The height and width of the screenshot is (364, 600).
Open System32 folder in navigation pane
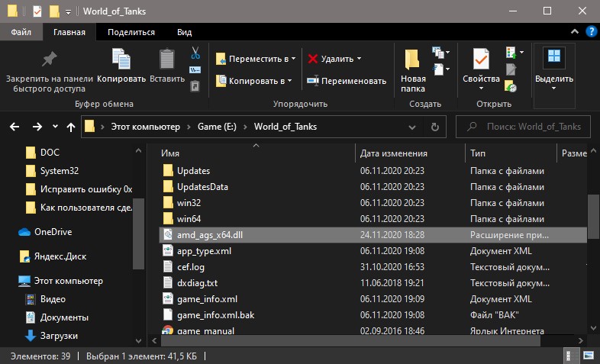coord(52,170)
